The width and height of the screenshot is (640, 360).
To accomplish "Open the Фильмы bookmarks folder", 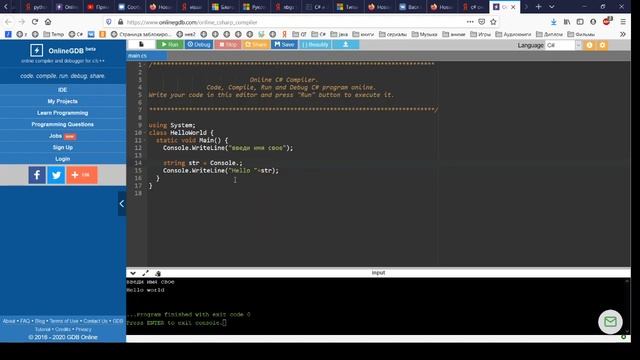I will (581, 34).
